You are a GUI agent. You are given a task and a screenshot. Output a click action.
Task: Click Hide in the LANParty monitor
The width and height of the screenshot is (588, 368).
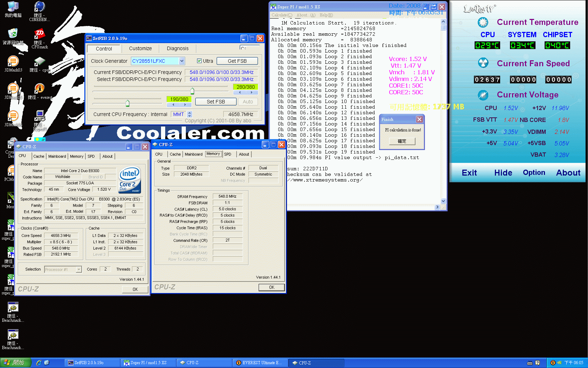[503, 173]
